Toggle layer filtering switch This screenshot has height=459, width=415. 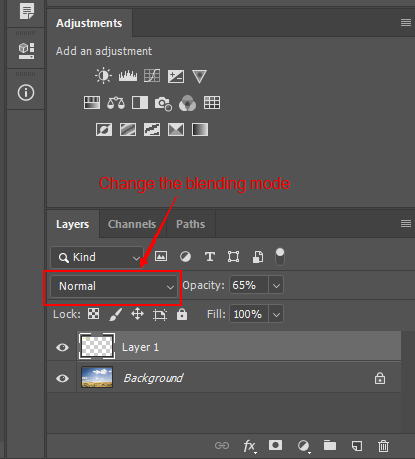coord(280,257)
